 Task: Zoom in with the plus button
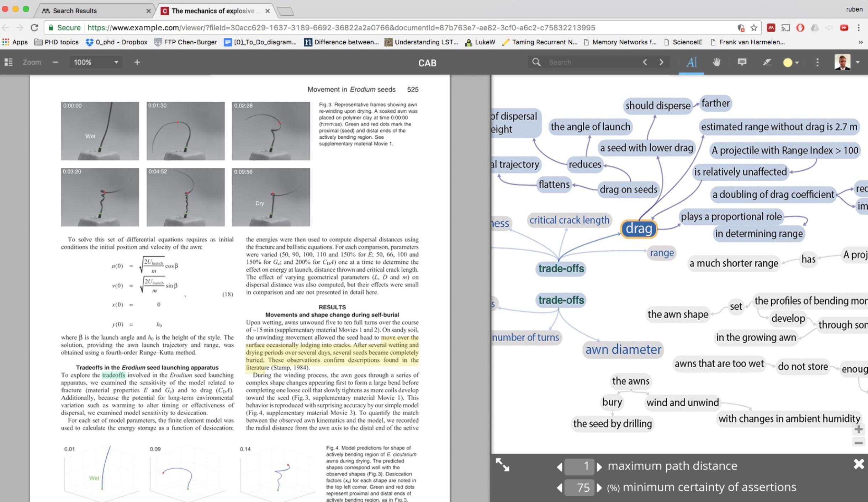(137, 62)
